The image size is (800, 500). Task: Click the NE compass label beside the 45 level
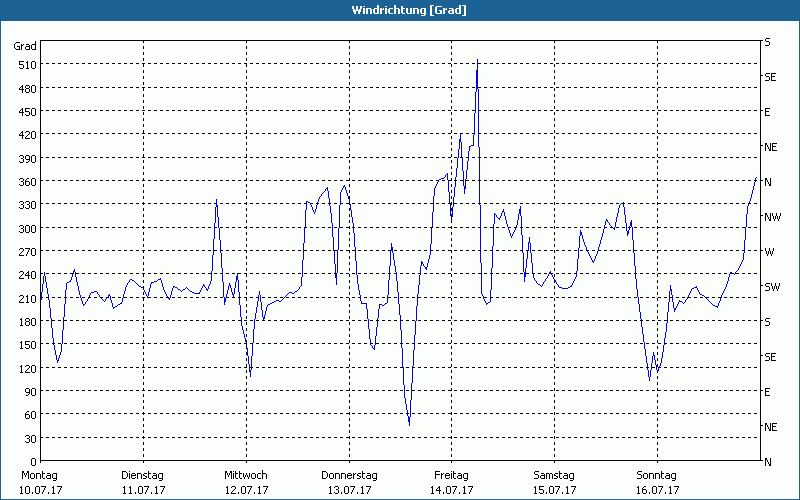click(x=771, y=427)
